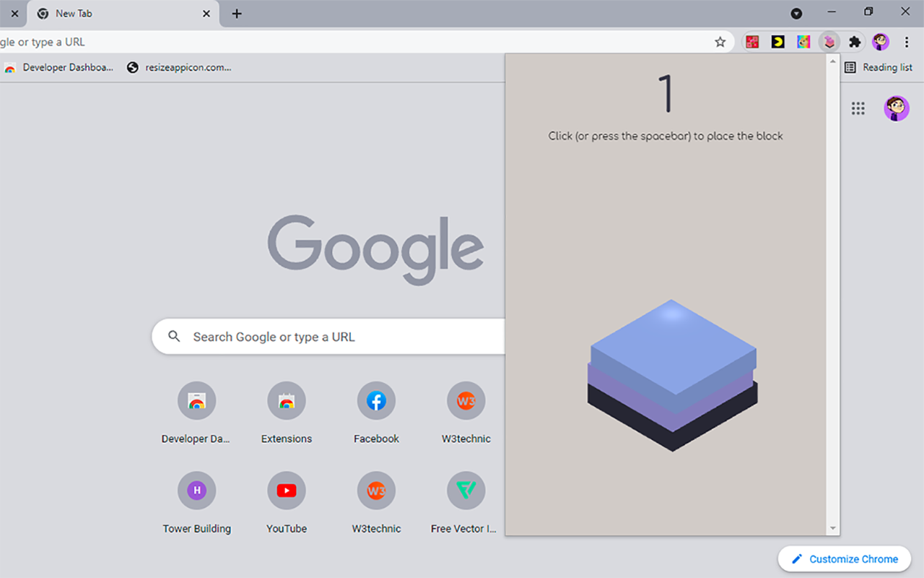
Task: Open the colorful character extension icon
Action: click(803, 42)
